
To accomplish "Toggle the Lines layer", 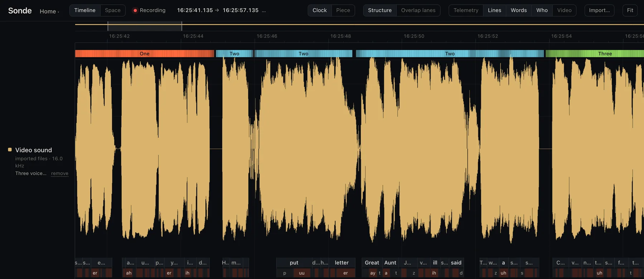I will (494, 10).
